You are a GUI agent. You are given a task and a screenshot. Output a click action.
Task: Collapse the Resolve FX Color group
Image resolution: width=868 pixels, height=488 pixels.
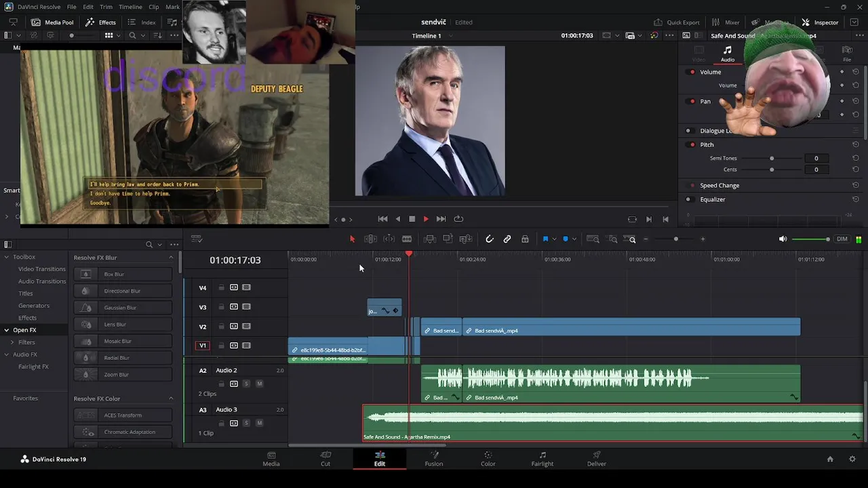pyautogui.click(x=171, y=399)
